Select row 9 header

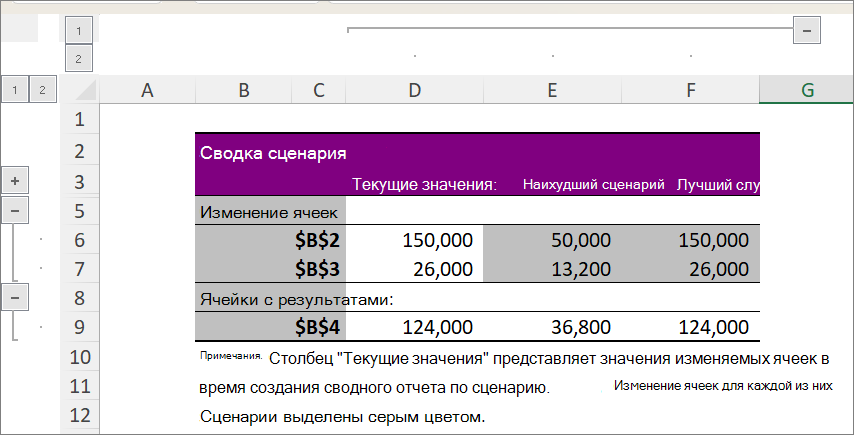pyautogui.click(x=80, y=327)
